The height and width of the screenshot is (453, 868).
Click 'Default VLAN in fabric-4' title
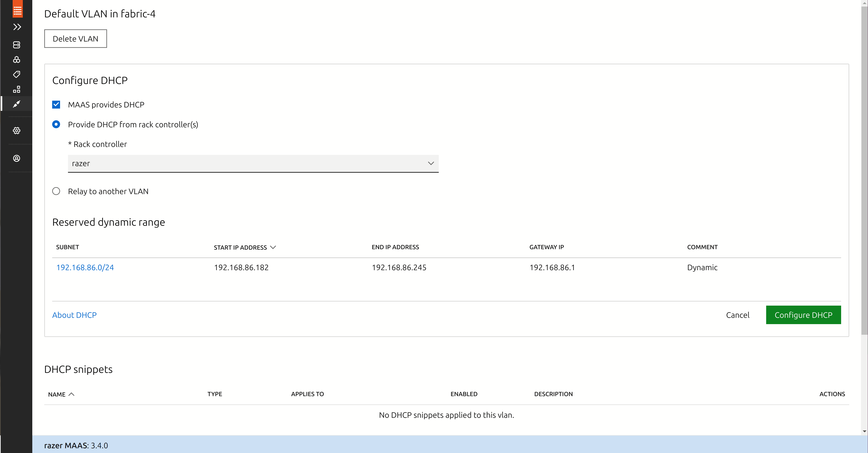(100, 14)
